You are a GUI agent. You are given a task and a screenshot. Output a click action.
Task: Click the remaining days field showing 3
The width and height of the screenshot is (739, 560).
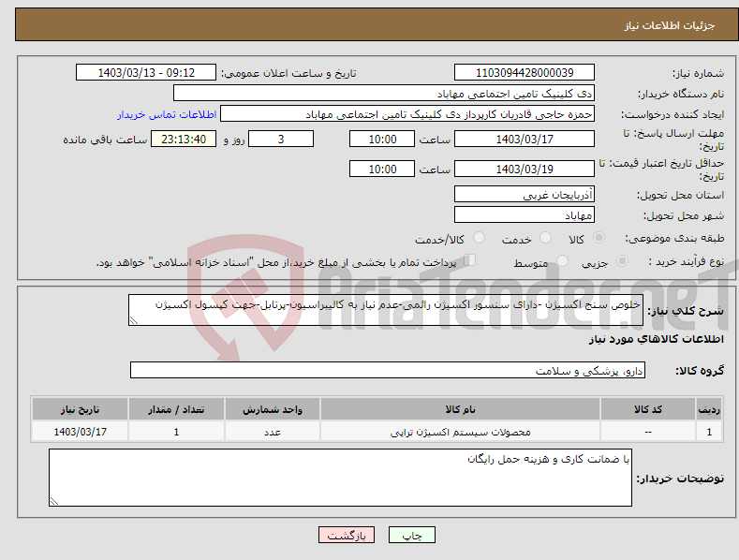coord(281,139)
